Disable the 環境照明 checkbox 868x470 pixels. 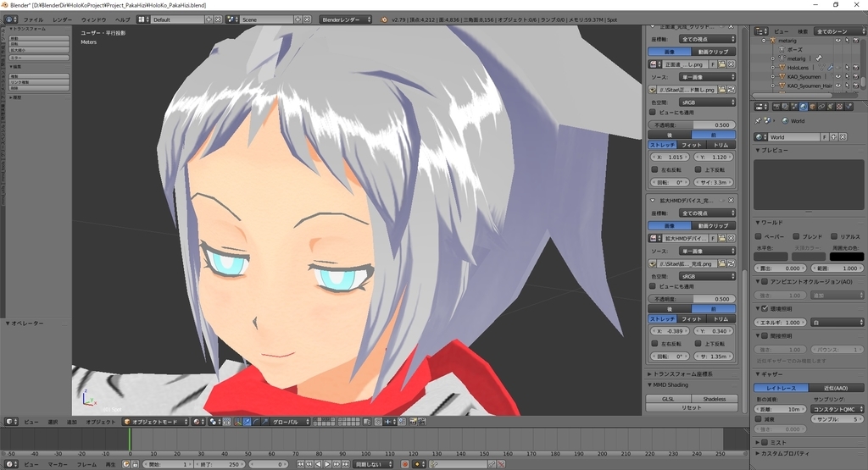point(765,308)
